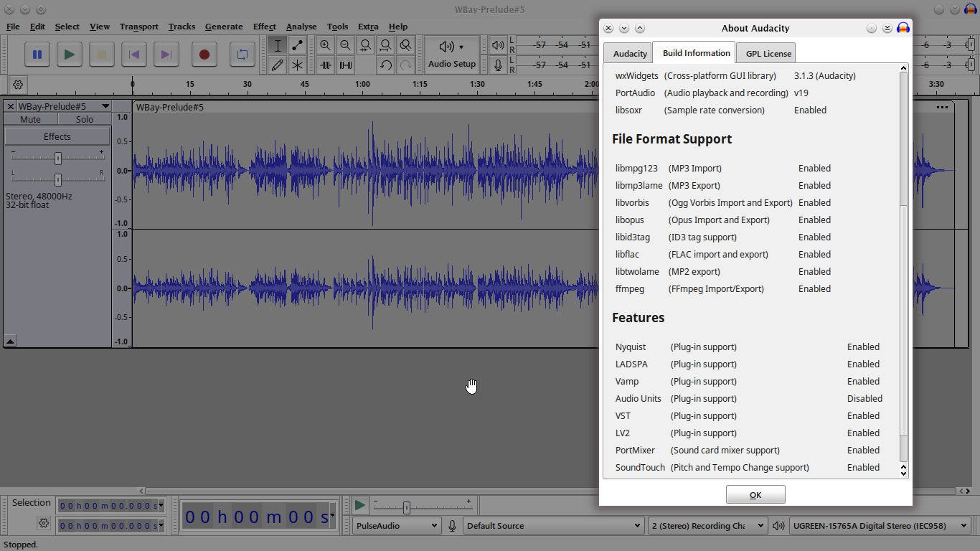This screenshot has height=551, width=980.
Task: Click OK in About Audacity dialog
Action: pyautogui.click(x=755, y=495)
